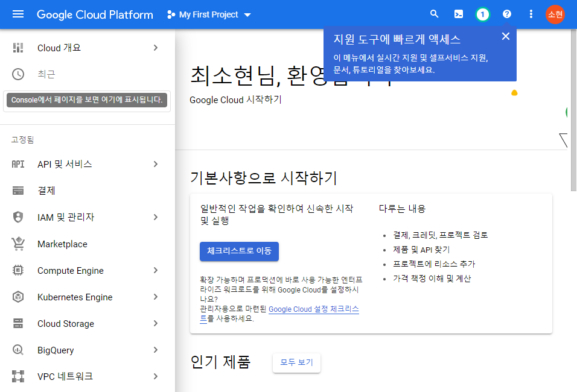Click the 결제 credit card icon

tap(18, 191)
